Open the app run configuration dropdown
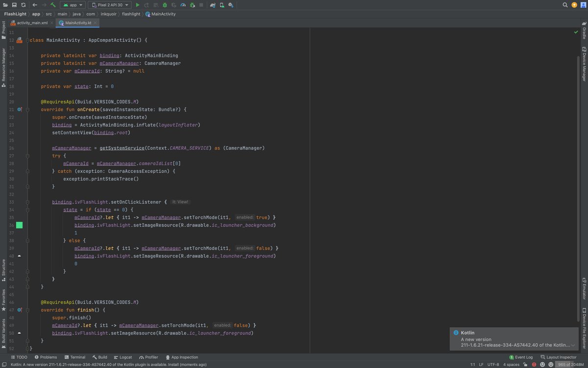588x368 pixels. (x=73, y=5)
